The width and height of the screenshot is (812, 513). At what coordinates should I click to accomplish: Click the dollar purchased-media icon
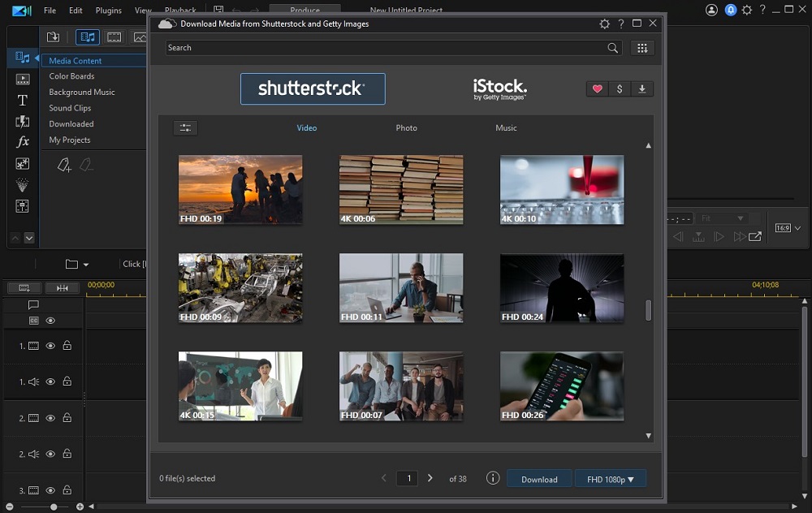(620, 88)
